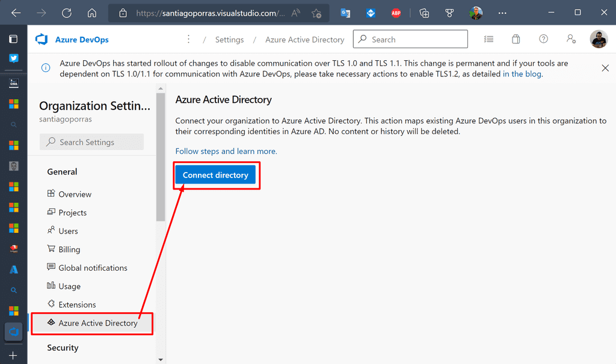Go to the Settings breadcrumb
Viewport: 616px width, 364px height.
pyautogui.click(x=229, y=40)
